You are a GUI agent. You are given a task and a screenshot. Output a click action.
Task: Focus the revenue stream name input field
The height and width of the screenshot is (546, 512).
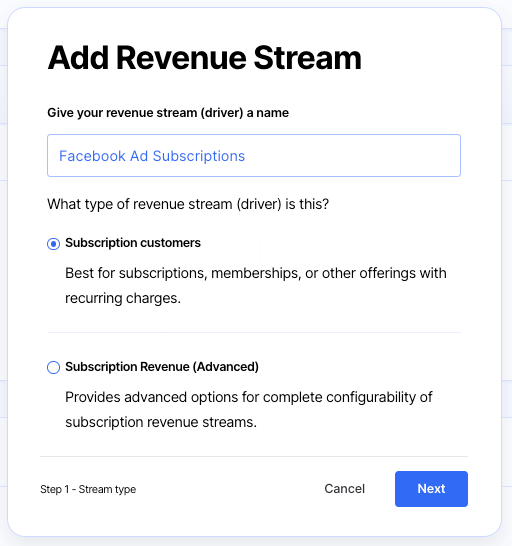pyautogui.click(x=254, y=155)
